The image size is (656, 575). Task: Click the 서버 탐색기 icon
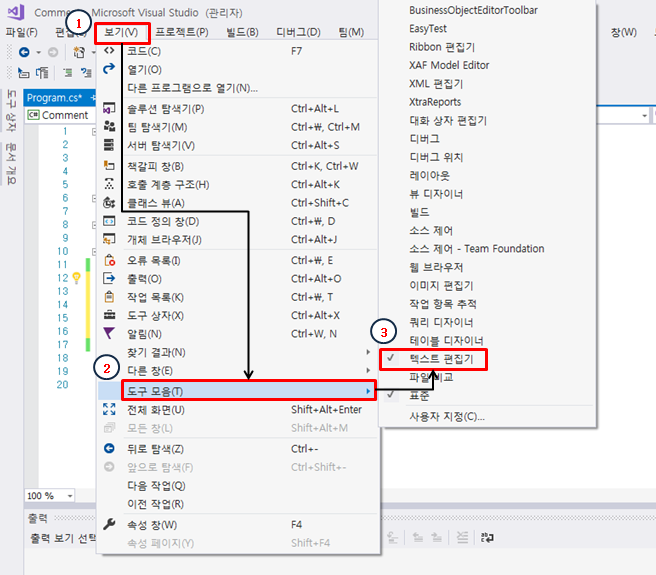[109, 145]
